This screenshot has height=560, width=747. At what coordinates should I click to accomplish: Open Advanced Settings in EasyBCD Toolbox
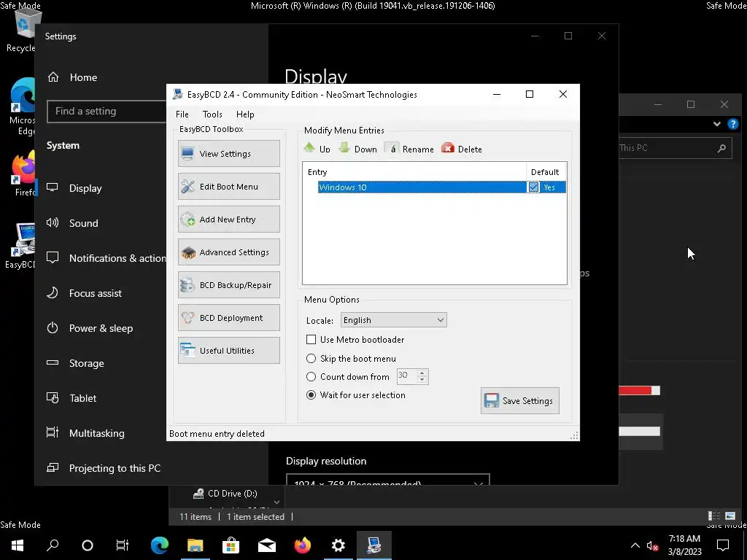[x=228, y=252]
